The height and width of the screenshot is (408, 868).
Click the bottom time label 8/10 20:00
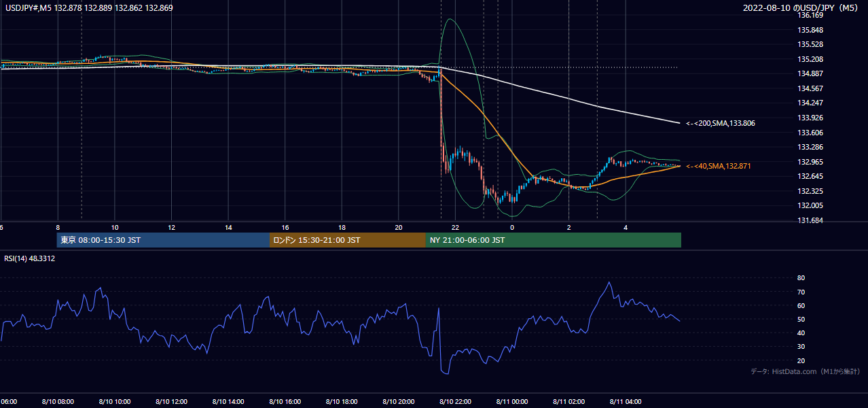399,402
